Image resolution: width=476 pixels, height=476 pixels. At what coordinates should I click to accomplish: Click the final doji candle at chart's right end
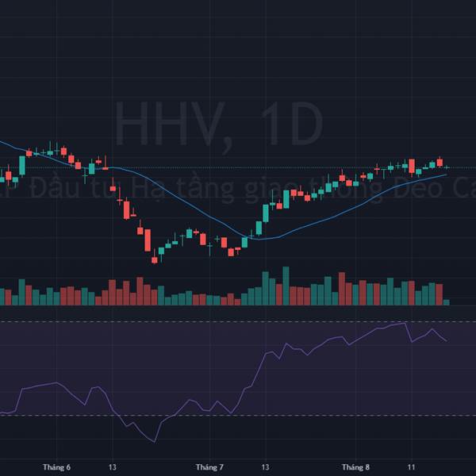tap(446, 167)
